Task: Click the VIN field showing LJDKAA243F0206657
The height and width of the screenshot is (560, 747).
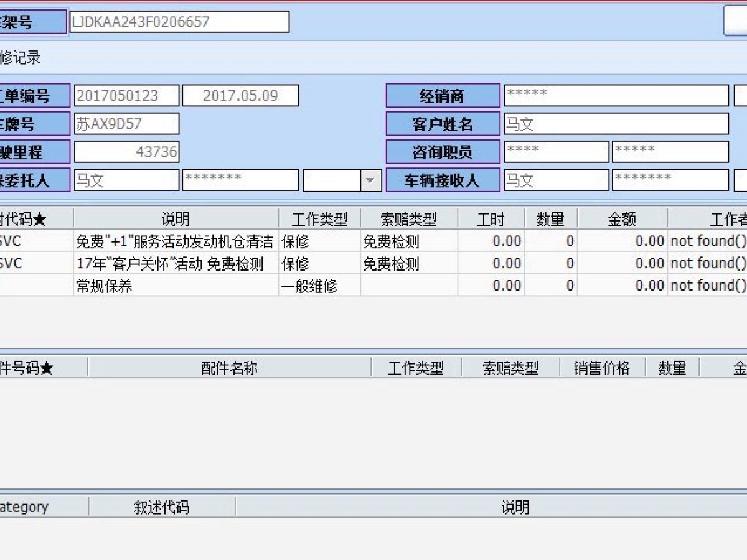Action: click(x=179, y=22)
